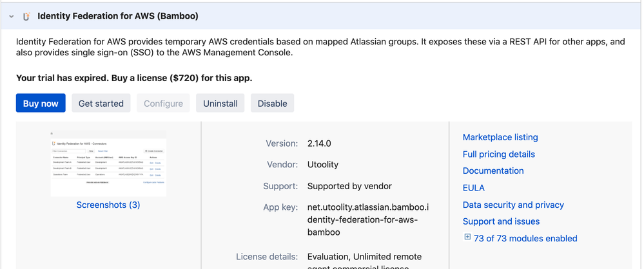This screenshot has width=644, height=269.
Task: Click the Identity Federation app logo icon
Action: [26, 16]
